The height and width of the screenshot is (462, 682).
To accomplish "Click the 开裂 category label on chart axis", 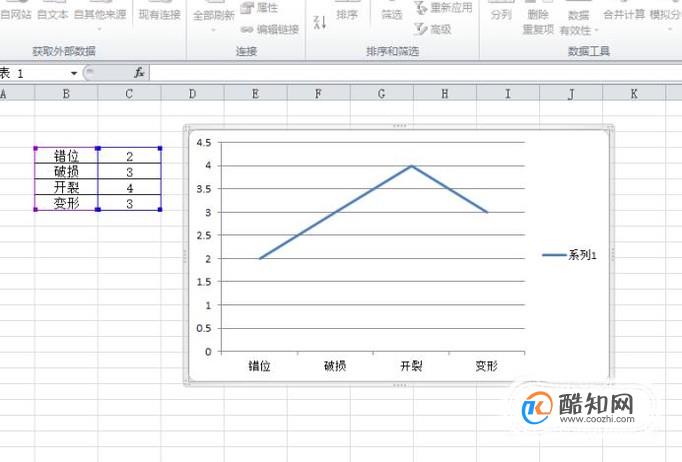I will click(411, 366).
